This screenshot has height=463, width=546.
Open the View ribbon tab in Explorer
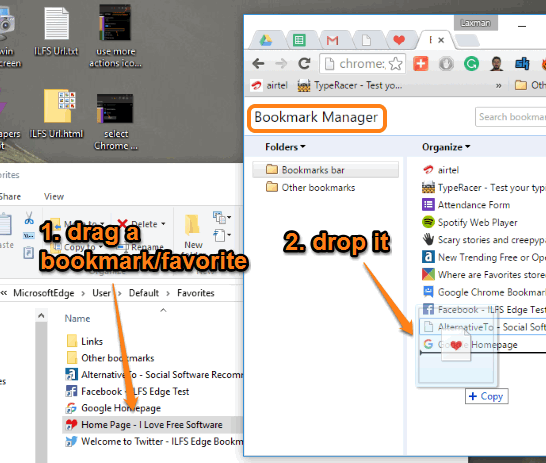54,197
